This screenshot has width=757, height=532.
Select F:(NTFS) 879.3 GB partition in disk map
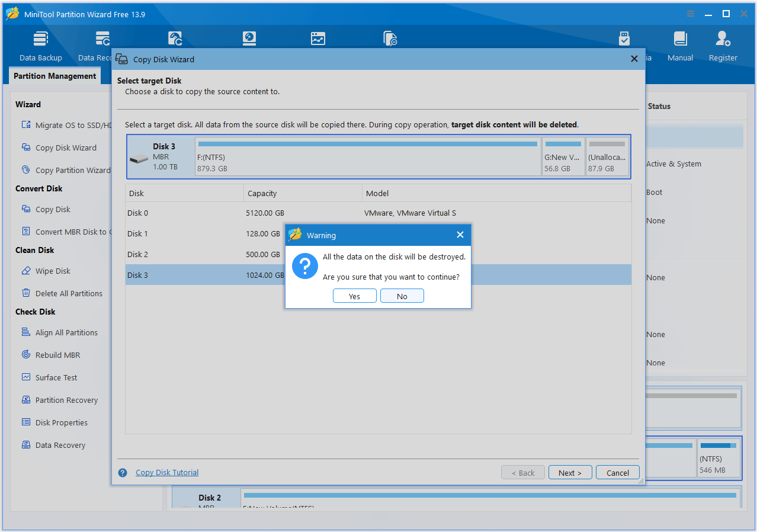(x=368, y=156)
